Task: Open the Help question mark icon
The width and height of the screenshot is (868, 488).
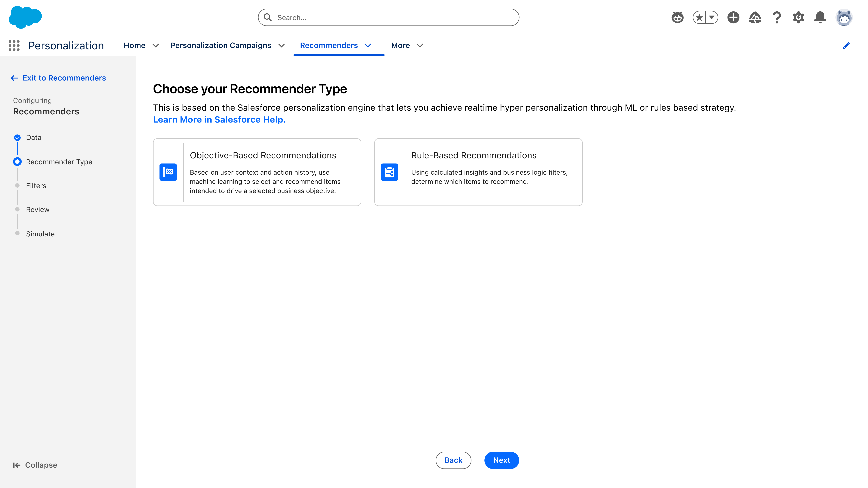Action: click(x=777, y=17)
